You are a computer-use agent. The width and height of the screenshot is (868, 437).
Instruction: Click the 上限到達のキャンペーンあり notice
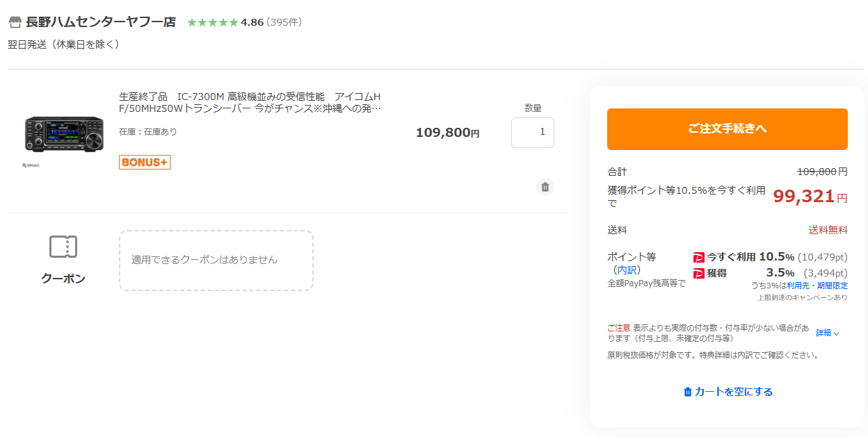pyautogui.click(x=802, y=297)
